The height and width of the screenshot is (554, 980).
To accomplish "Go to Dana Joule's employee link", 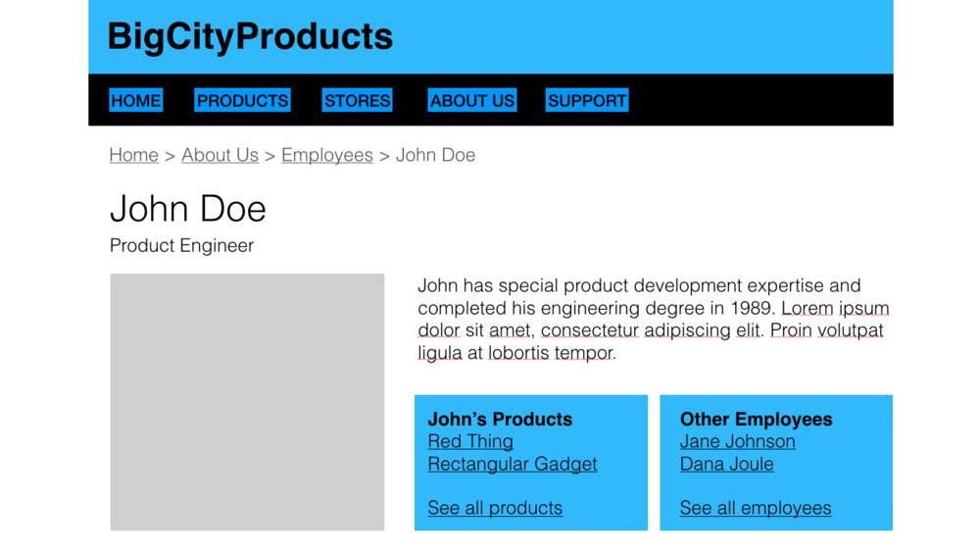I will pyautogui.click(x=726, y=464).
